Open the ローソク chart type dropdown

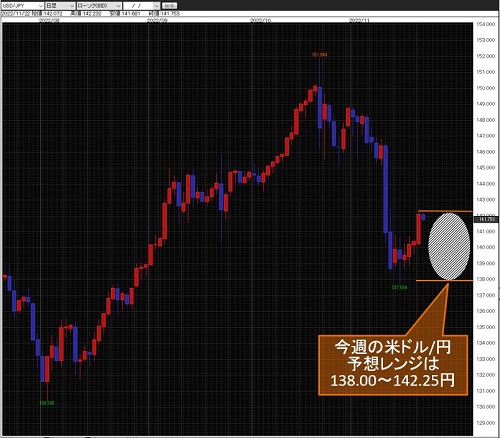[99, 6]
